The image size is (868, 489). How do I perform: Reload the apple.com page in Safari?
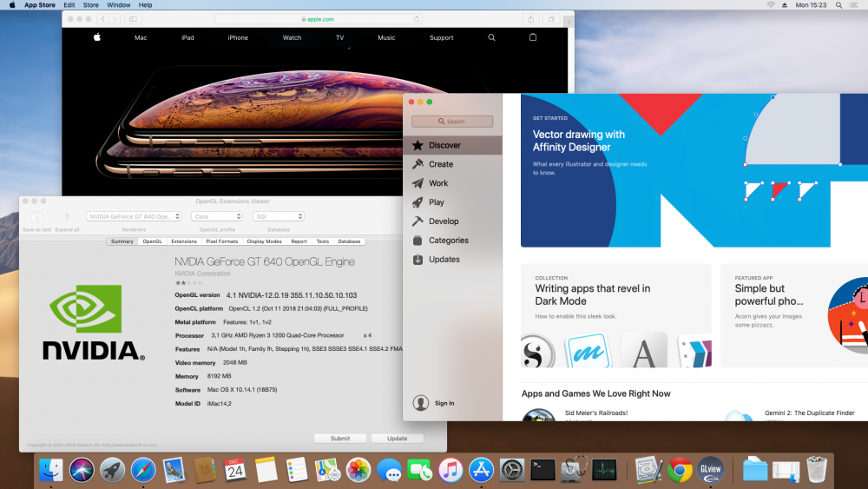417,19
